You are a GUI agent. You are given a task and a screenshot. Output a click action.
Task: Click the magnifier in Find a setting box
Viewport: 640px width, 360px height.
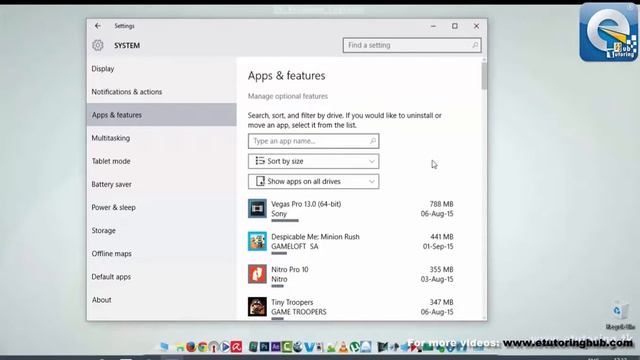click(475, 45)
